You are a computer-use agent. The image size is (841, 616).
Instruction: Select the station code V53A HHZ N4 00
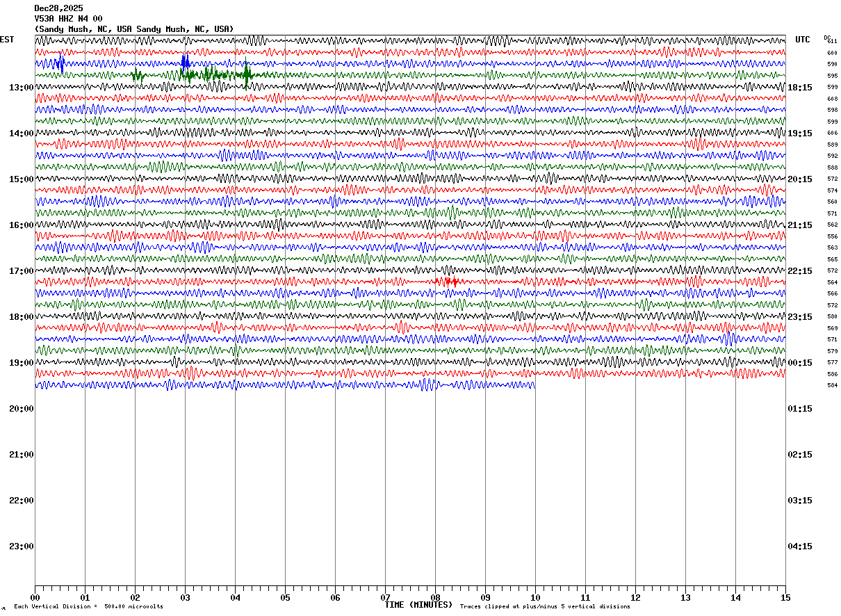tap(68, 19)
